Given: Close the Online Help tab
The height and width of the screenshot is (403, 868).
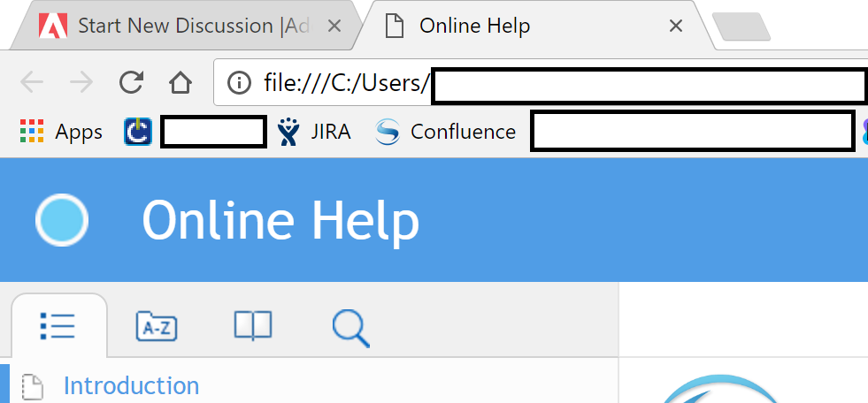Looking at the screenshot, I should (x=675, y=26).
